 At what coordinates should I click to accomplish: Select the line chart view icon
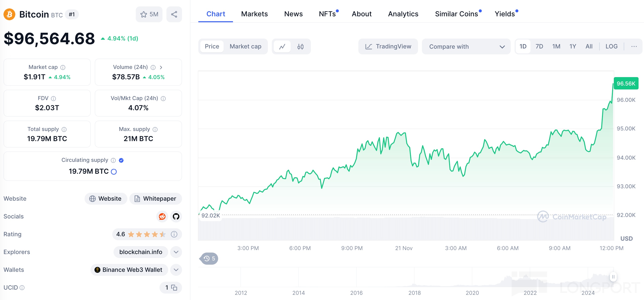coord(282,46)
